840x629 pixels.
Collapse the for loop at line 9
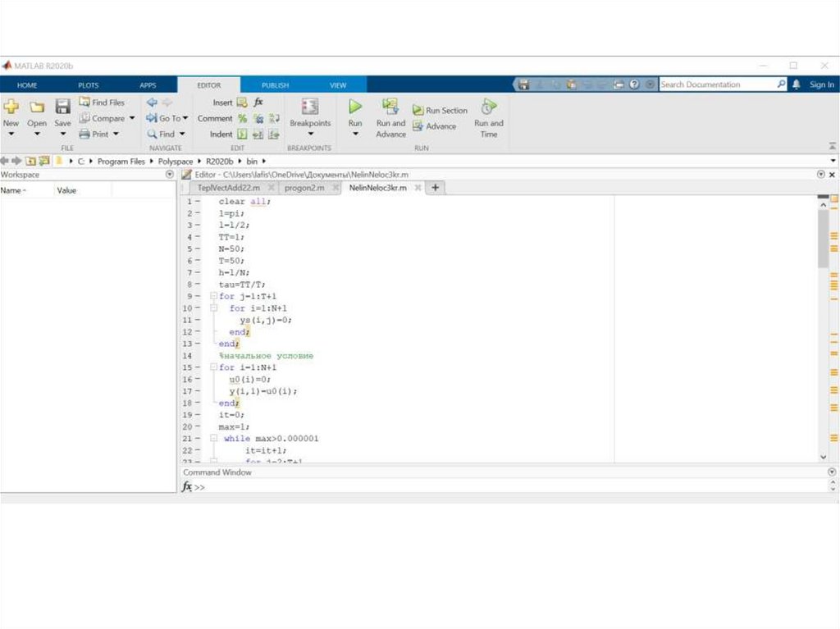(x=214, y=296)
